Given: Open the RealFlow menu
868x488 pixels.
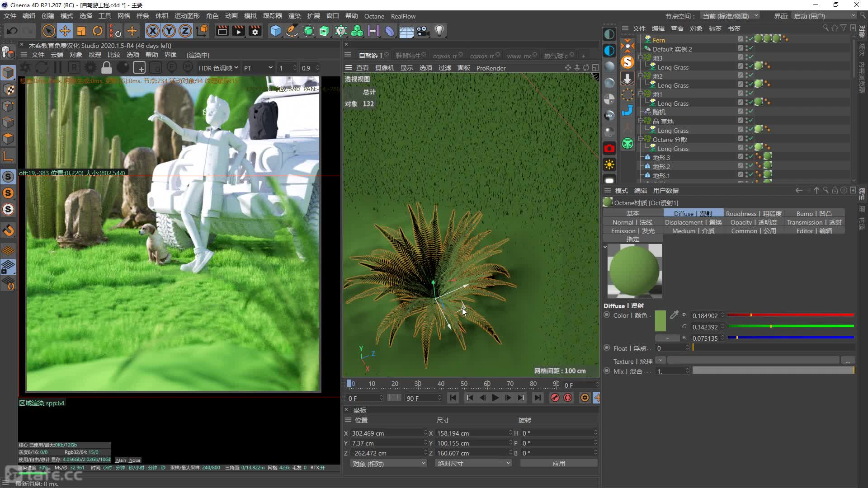Looking at the screenshot, I should point(403,16).
